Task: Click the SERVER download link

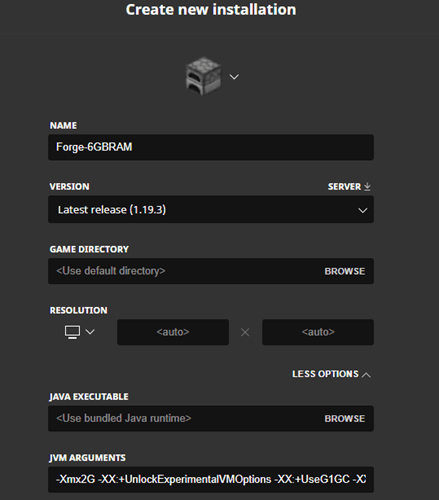Action: point(349,187)
